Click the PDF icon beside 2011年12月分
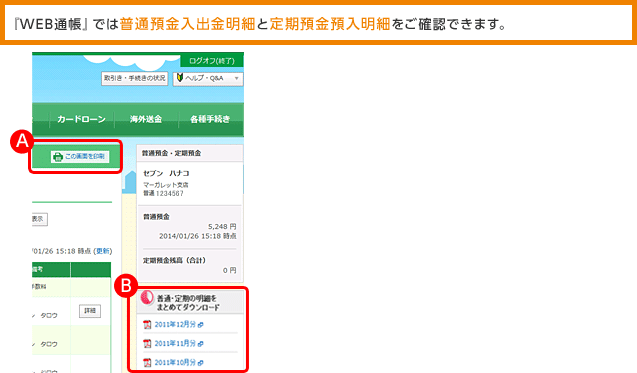This screenshot has height=373, width=637. 147,325
